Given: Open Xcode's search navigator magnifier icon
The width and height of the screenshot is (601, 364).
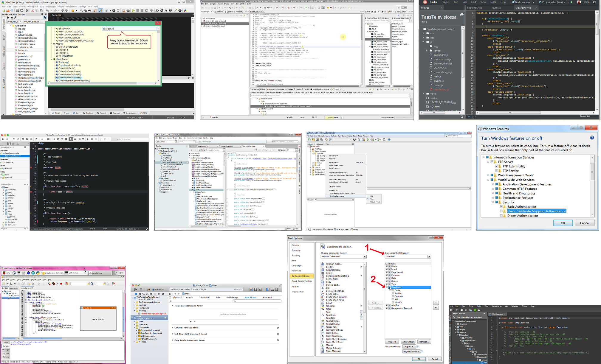Looking at the screenshot, I should [143, 294].
